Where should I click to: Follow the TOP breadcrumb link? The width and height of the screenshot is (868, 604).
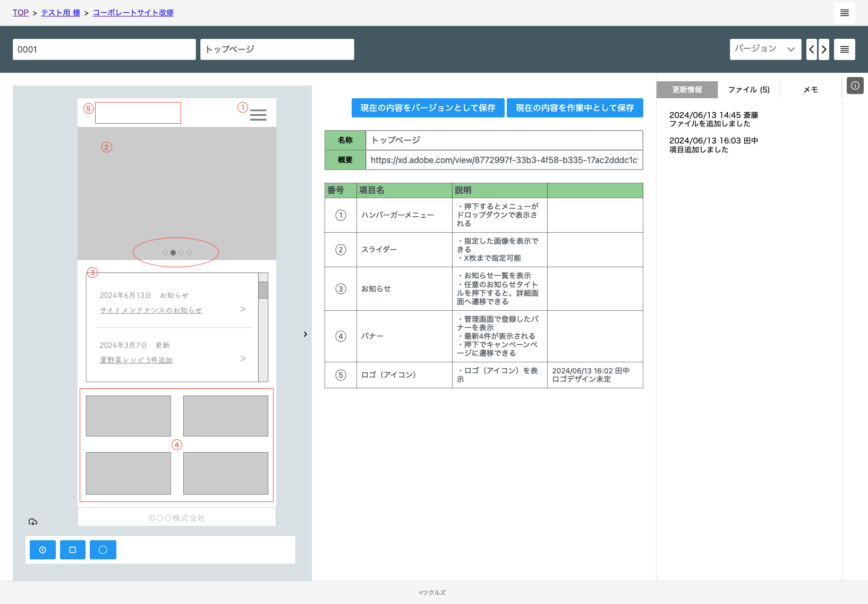coord(21,13)
